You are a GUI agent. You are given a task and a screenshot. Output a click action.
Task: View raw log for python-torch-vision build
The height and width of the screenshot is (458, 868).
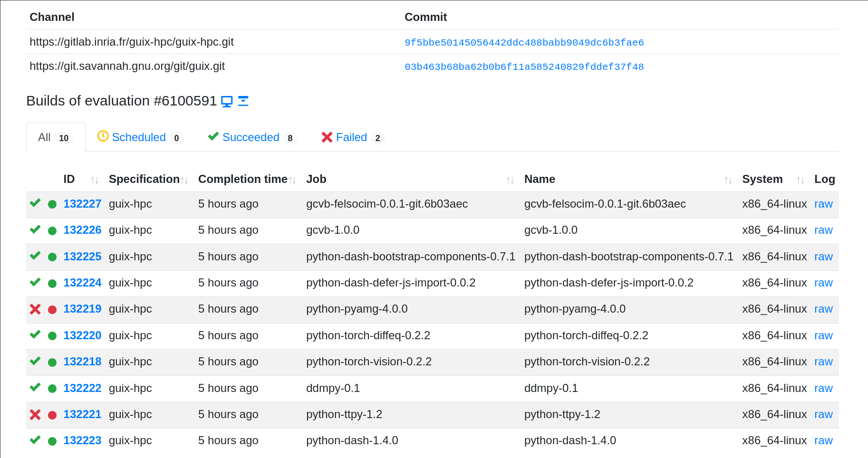coord(823,362)
